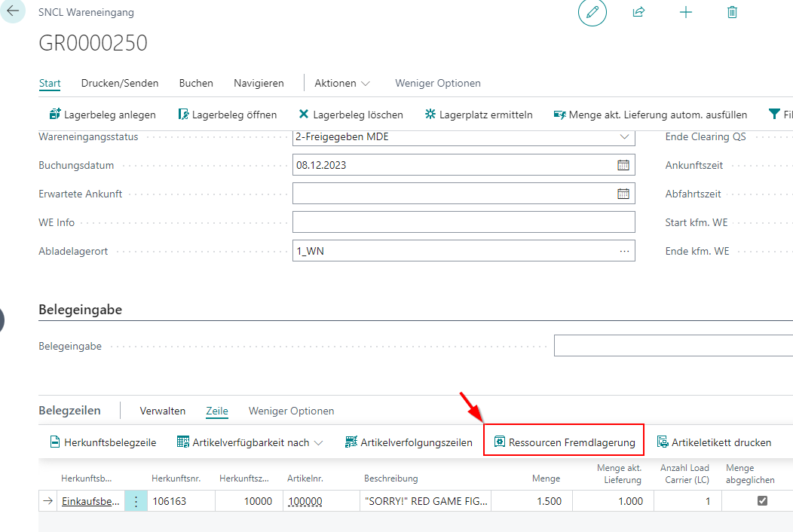The height and width of the screenshot is (532, 793).
Task: Toggle the Menge abgeglichen checkbox
Action: [x=762, y=501]
